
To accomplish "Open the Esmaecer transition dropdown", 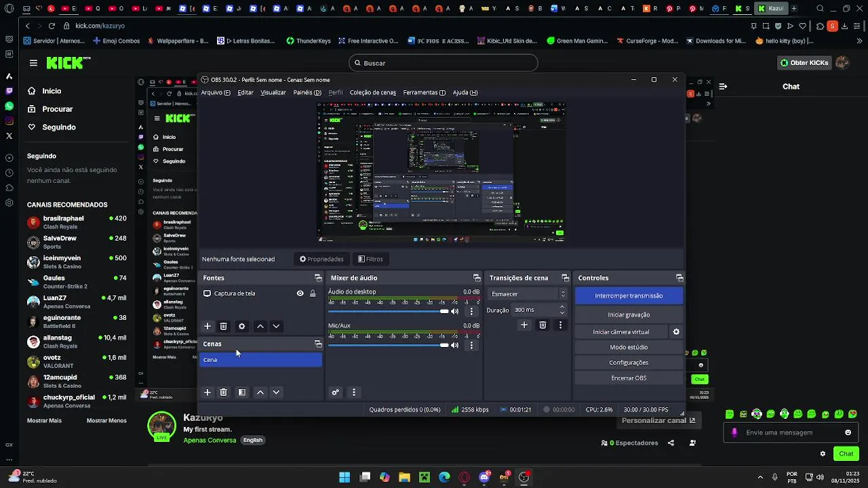I will click(x=527, y=294).
